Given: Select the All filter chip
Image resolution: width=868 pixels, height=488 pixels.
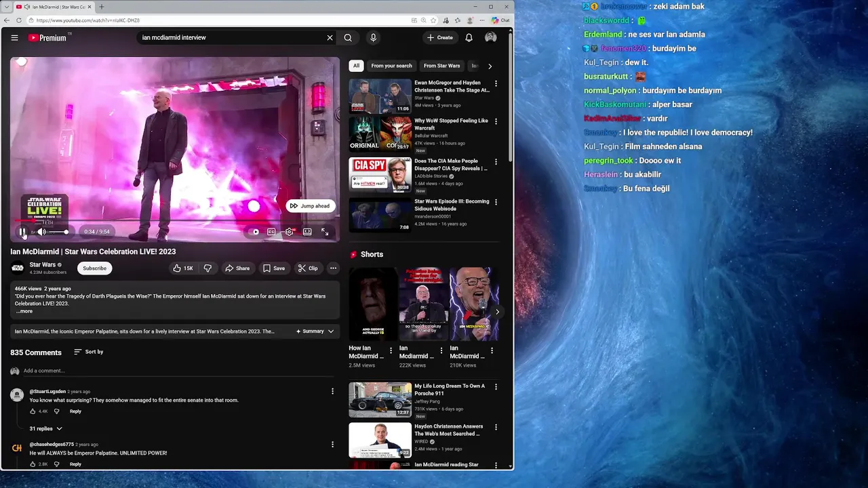Looking at the screenshot, I should (356, 66).
